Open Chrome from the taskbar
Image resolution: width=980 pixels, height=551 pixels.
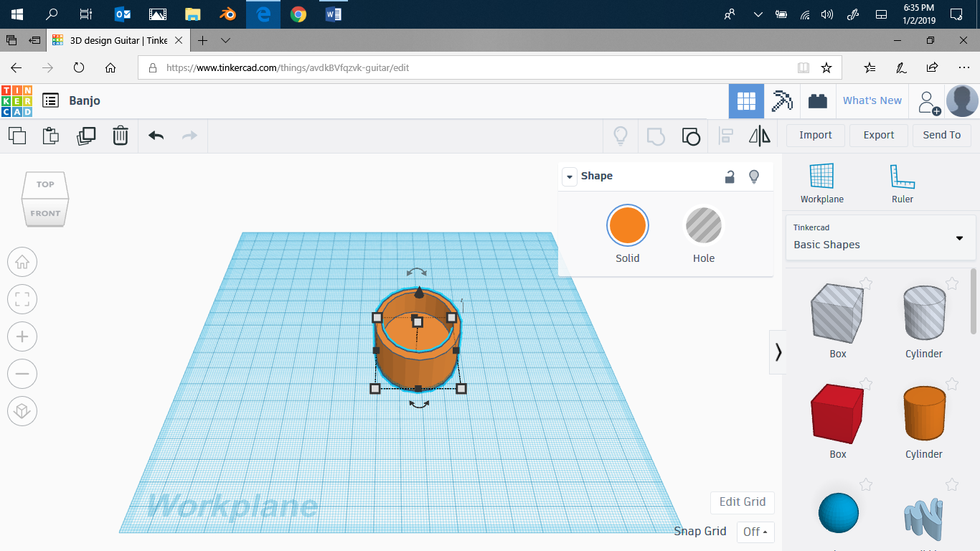click(x=298, y=14)
